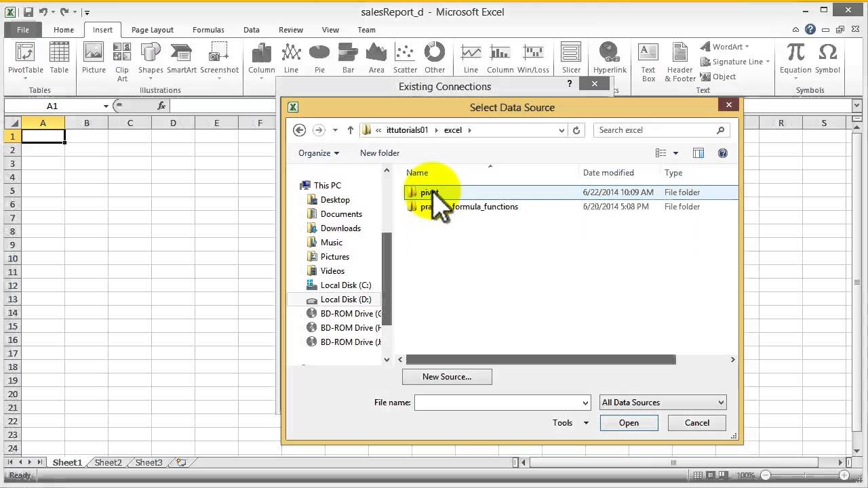
Task: Insert a Win/Loss sparkline
Action: tap(533, 59)
